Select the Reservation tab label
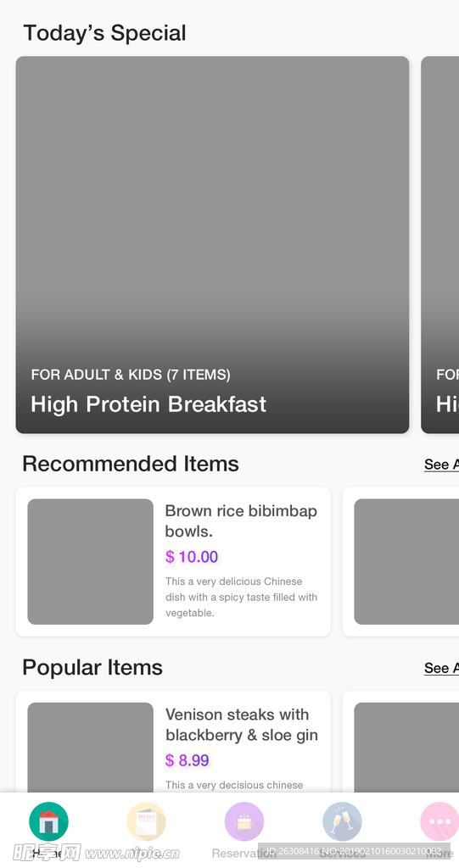Screen dimensions: 459x868 [x=243, y=853]
